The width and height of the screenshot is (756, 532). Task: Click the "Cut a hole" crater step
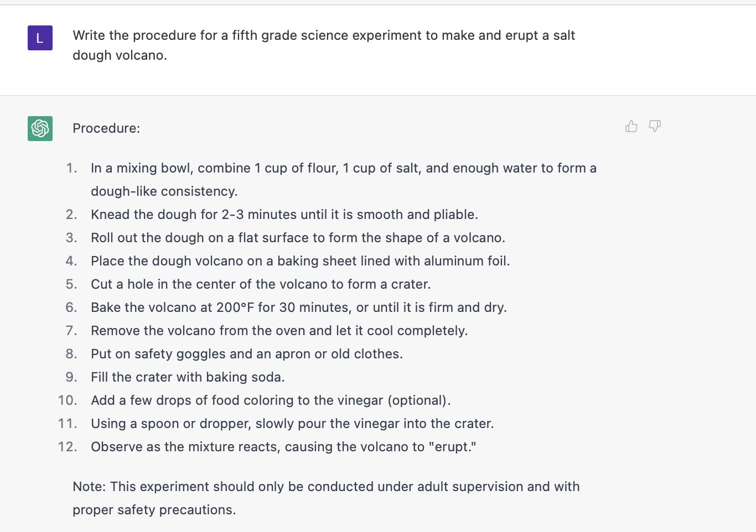coord(261,284)
